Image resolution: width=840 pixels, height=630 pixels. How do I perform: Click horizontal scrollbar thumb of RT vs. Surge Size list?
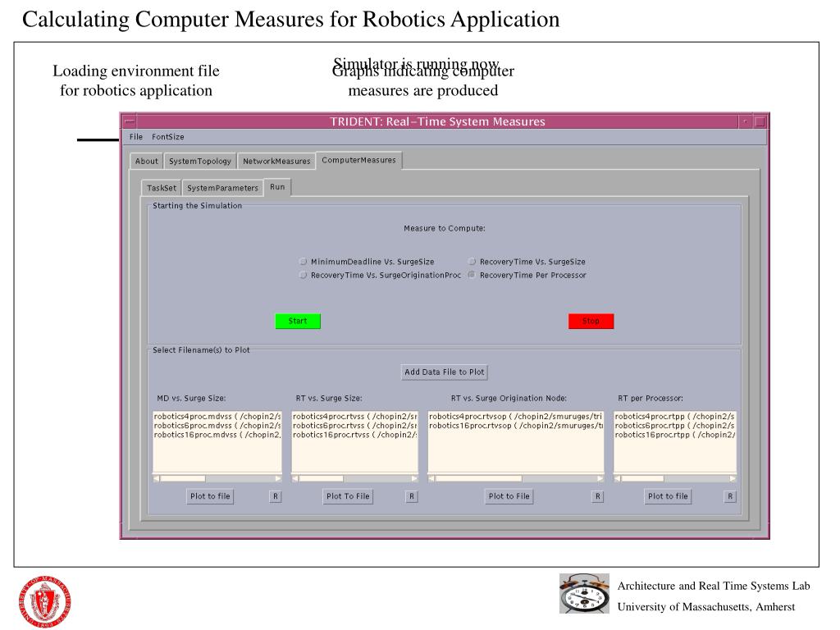[x=321, y=478]
